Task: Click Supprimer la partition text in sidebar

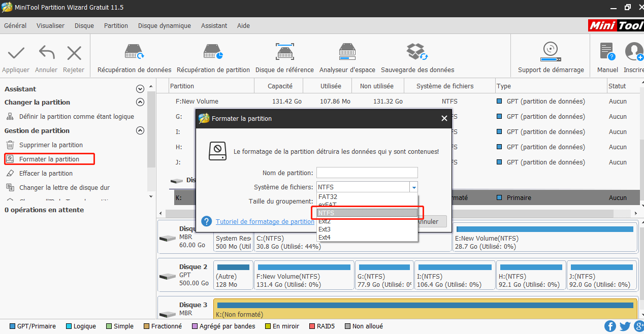Action: coord(51,145)
